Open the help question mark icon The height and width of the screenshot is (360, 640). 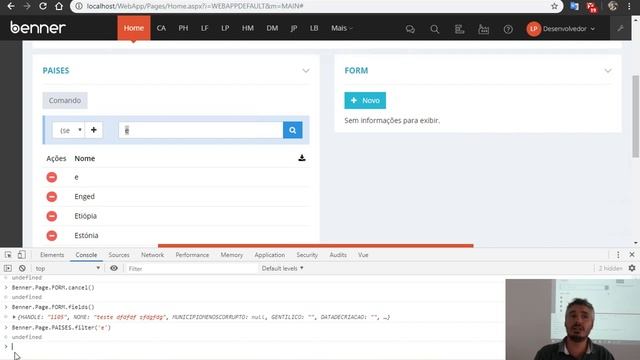click(508, 29)
